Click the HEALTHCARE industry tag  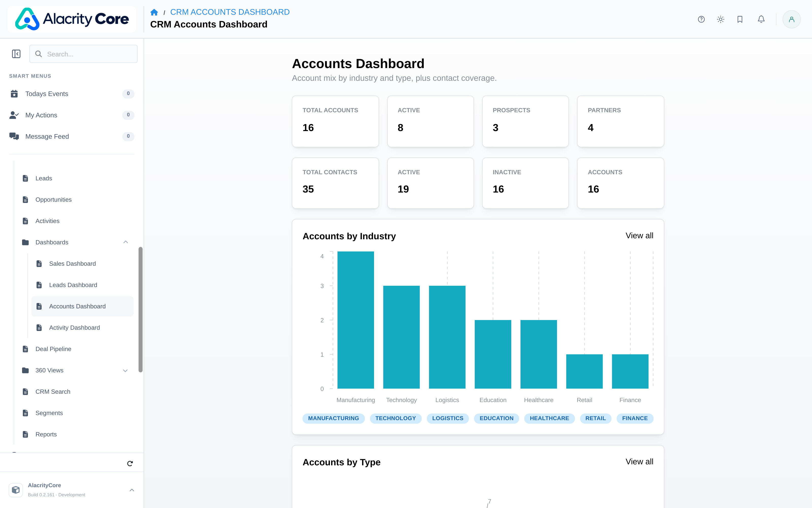click(x=549, y=418)
